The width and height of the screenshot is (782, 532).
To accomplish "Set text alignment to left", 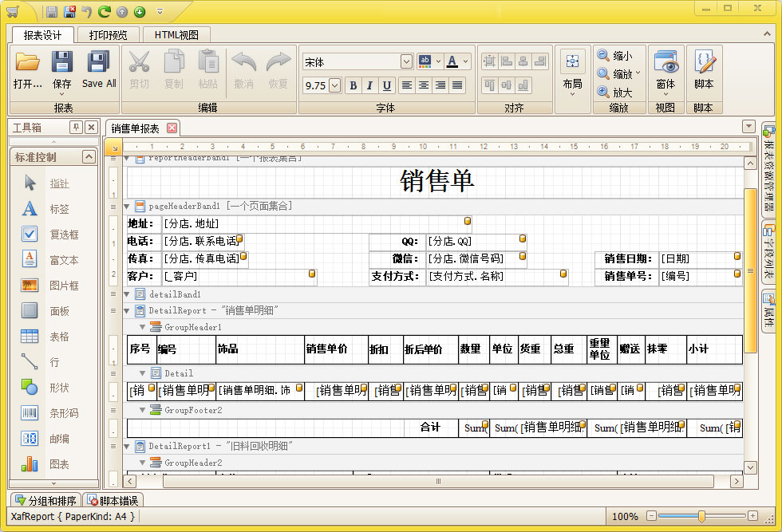I will 407,85.
